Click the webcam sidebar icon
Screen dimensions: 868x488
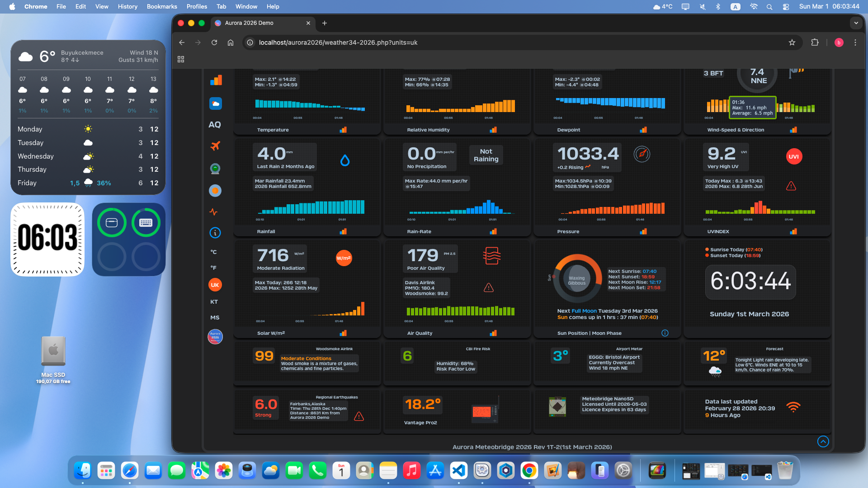[x=215, y=169]
